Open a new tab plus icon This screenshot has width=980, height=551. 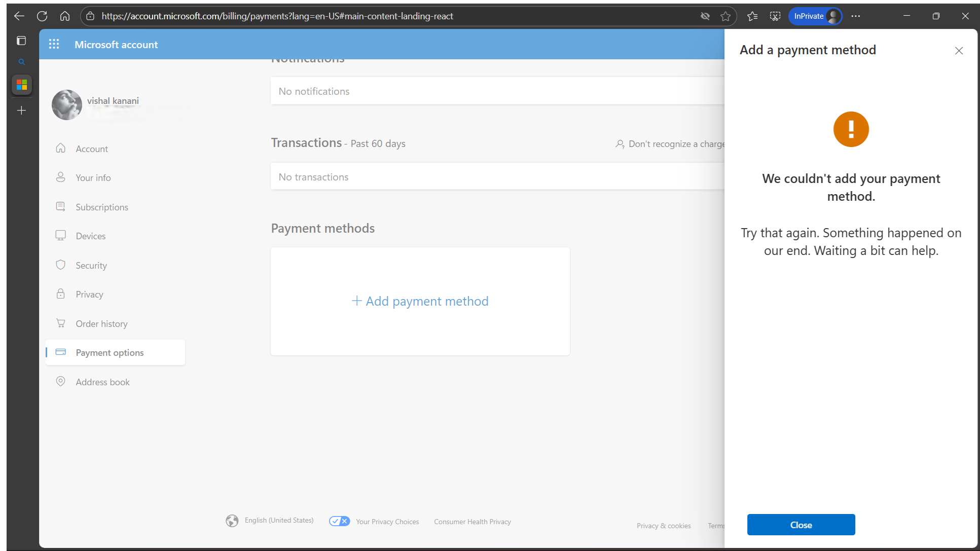(x=21, y=111)
